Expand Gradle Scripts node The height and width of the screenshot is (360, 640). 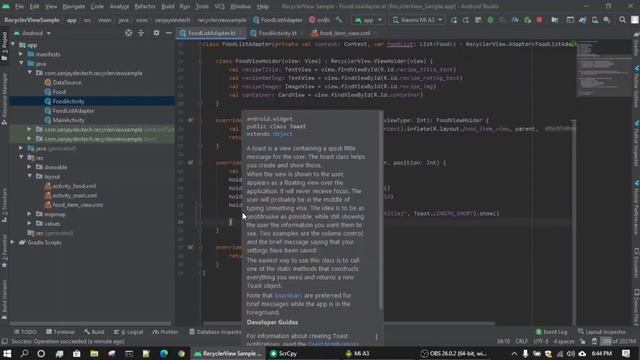click(x=13, y=242)
